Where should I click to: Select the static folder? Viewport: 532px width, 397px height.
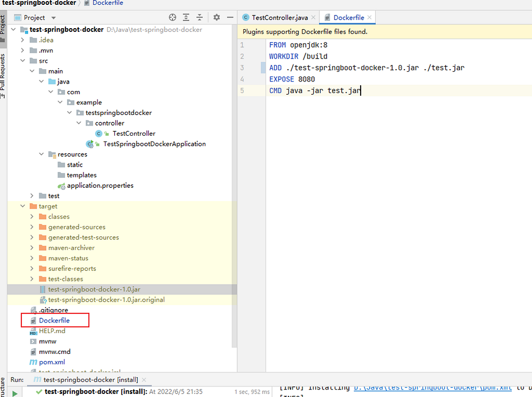coord(74,164)
